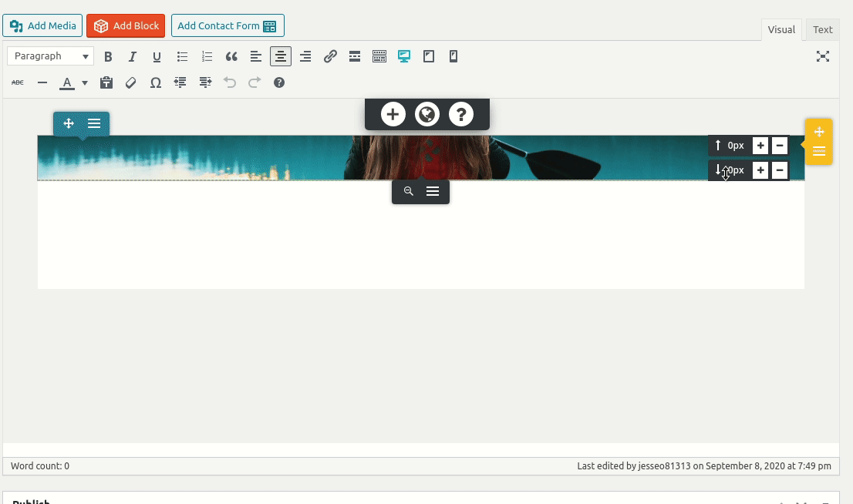The height and width of the screenshot is (504, 853).
Task: Insert the Read More tag
Action: [x=355, y=56]
